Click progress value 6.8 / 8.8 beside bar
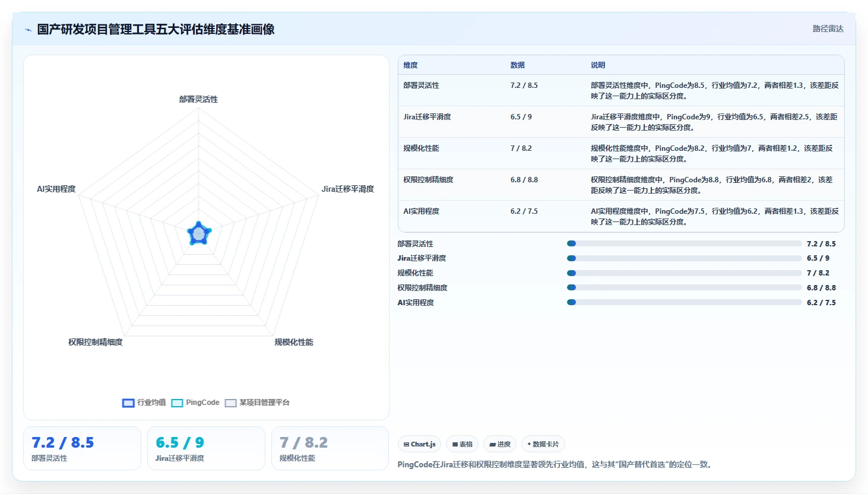The image size is (868, 494). (x=821, y=288)
